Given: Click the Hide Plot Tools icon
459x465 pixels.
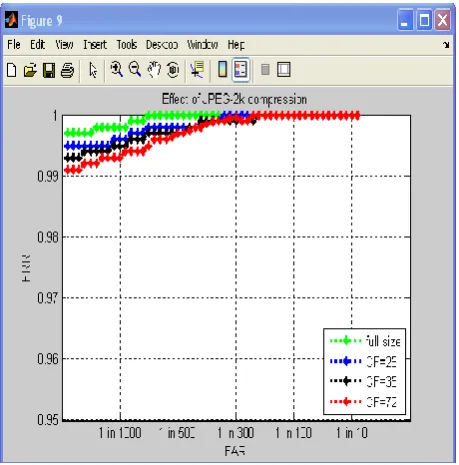Looking at the screenshot, I should coord(265,70).
